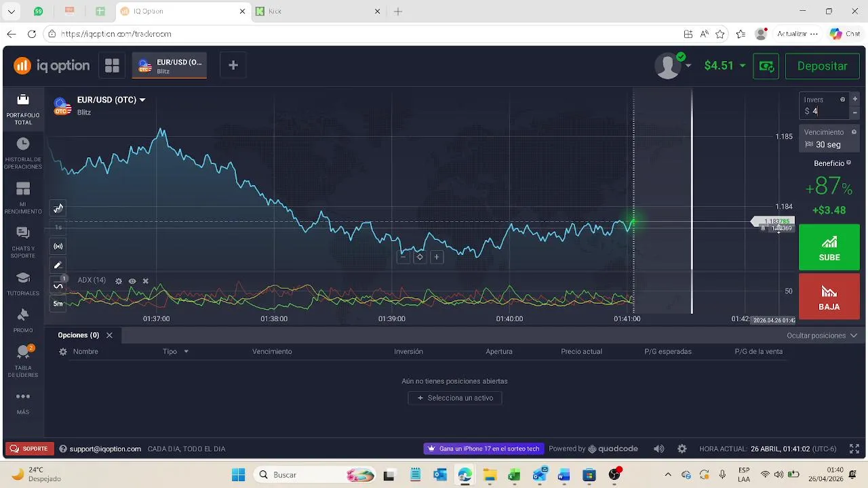Open the Más menu in the sidebar

pyautogui.click(x=23, y=402)
